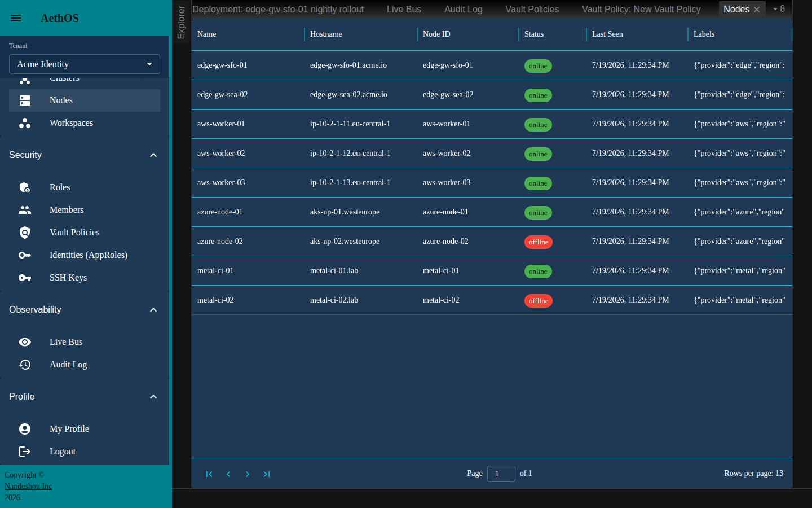The height and width of the screenshot is (508, 812).
Task: Sort by the Node ID column header
Action: coord(467,34)
